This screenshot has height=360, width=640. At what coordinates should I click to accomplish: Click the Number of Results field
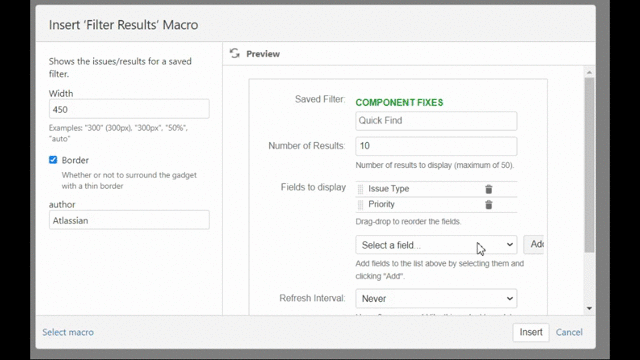(x=436, y=146)
